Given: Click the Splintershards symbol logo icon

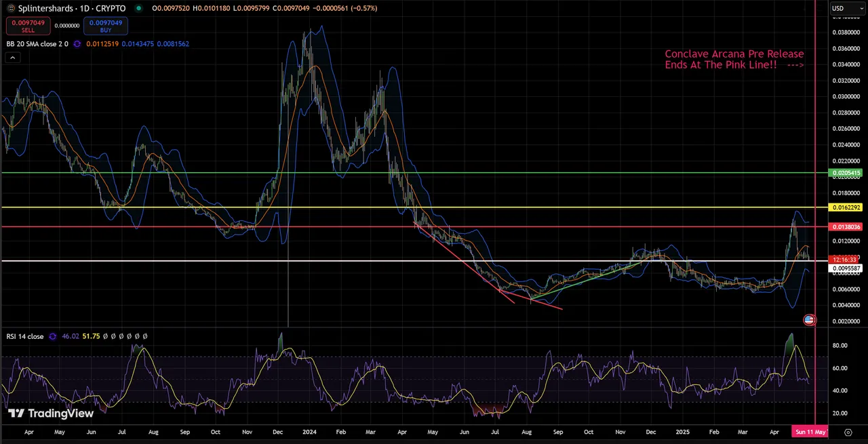Looking at the screenshot, I should point(11,8).
